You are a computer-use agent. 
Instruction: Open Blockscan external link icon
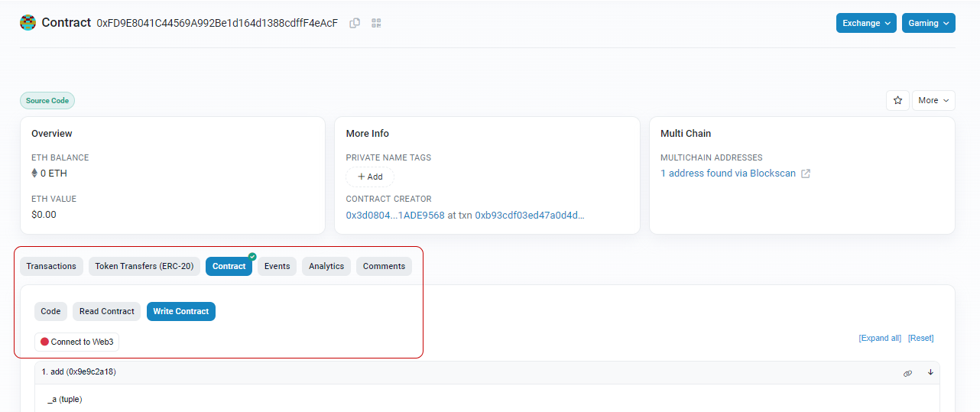(806, 174)
